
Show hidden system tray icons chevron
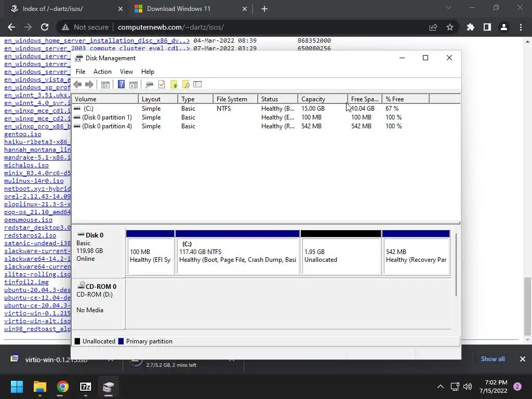441,387
